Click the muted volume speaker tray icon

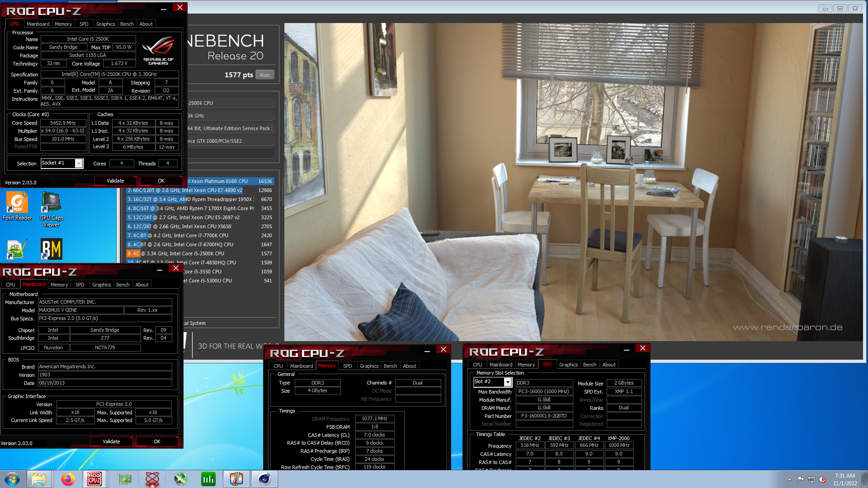point(823,479)
